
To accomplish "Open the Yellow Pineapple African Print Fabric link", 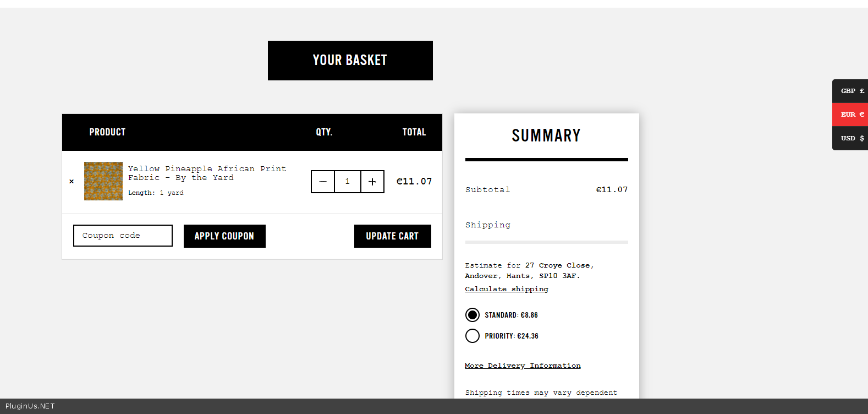I will tap(207, 173).
